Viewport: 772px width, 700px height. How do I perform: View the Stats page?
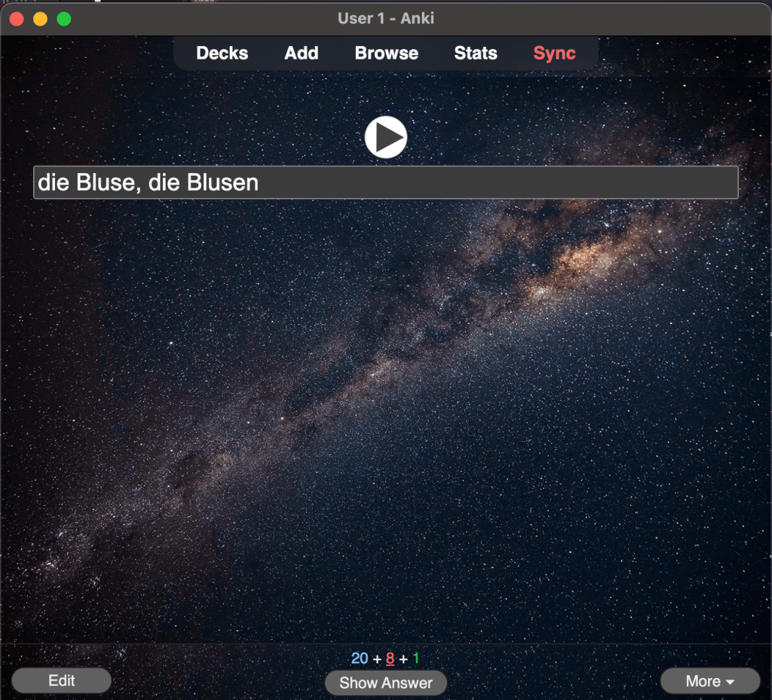[x=475, y=53]
